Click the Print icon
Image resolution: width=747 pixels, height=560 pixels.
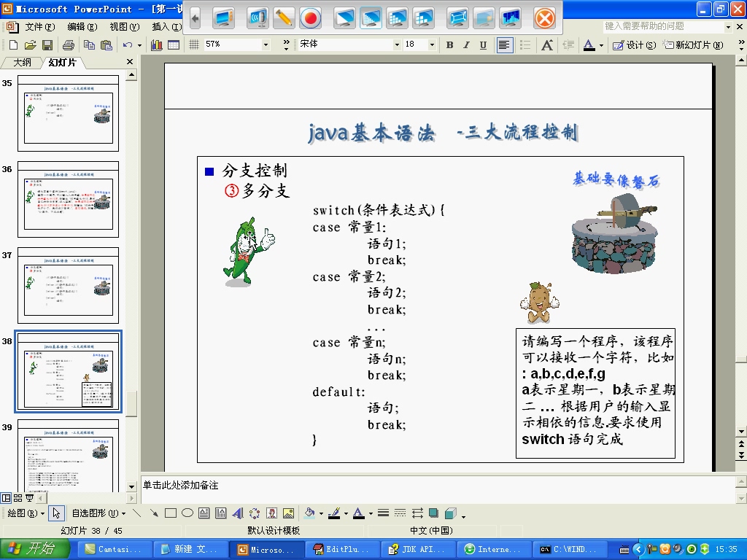[x=69, y=44]
